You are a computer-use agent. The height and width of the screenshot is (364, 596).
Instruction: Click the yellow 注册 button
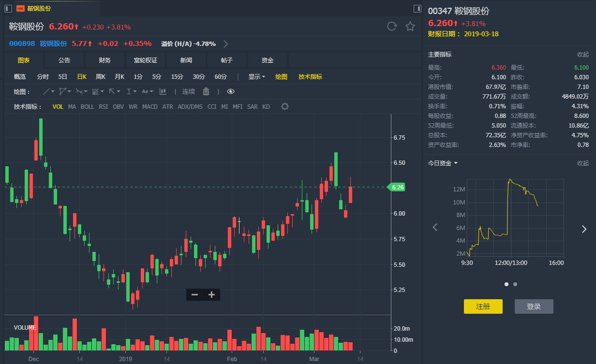(x=483, y=306)
